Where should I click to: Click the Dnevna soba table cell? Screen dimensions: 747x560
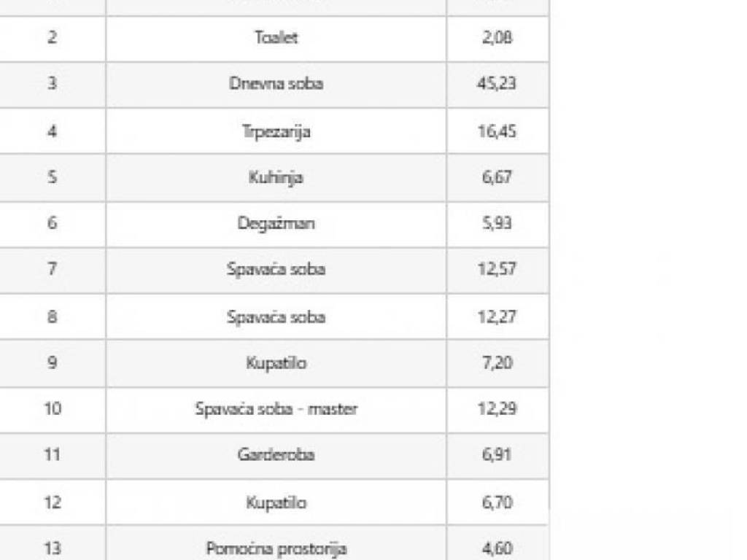(276, 85)
